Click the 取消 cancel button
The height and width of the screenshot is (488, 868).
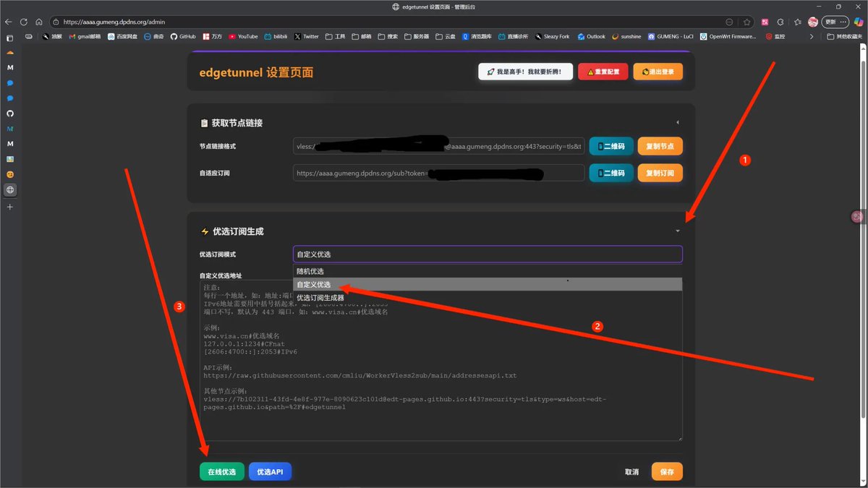point(631,471)
